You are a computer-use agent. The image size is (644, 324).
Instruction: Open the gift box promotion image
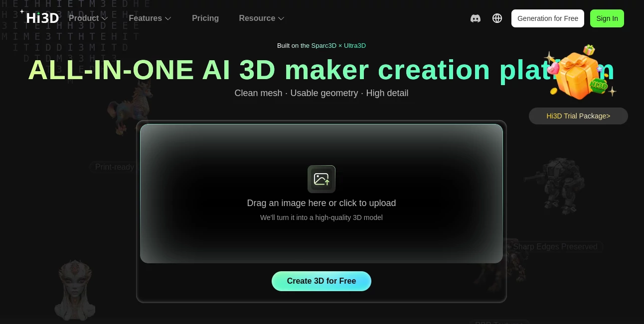click(580, 72)
